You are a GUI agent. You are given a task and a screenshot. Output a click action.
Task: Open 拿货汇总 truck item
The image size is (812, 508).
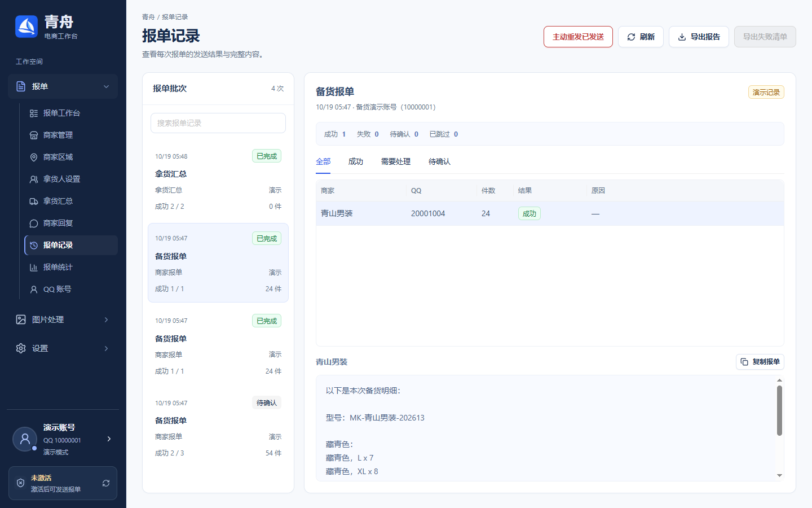coord(71,201)
